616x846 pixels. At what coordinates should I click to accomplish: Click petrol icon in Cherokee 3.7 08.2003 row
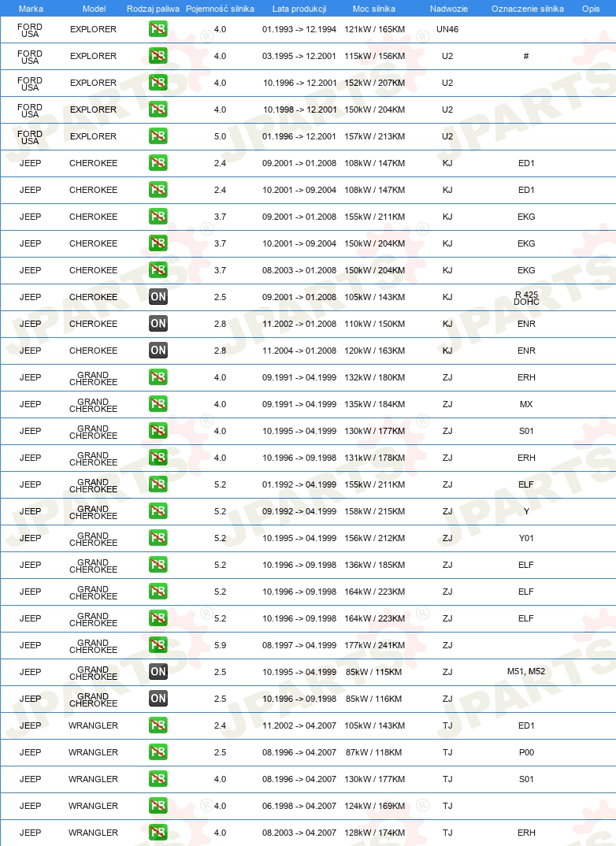pos(158,269)
